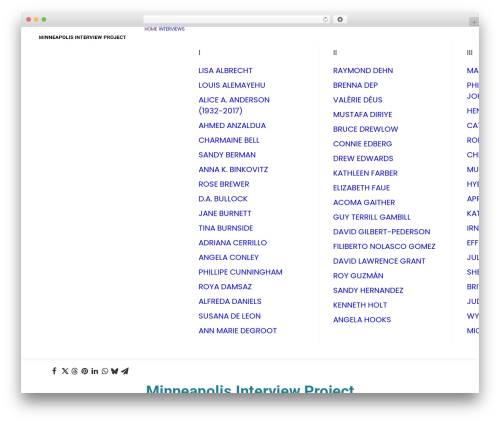This screenshot has height=423, width=500.
Task: Click the column III heading
Action: 470,53
